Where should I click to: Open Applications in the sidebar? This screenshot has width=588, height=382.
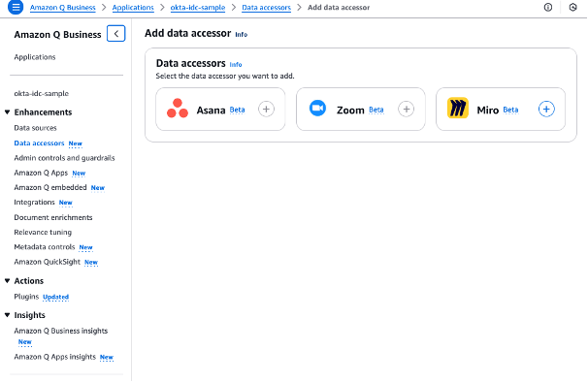(35, 57)
